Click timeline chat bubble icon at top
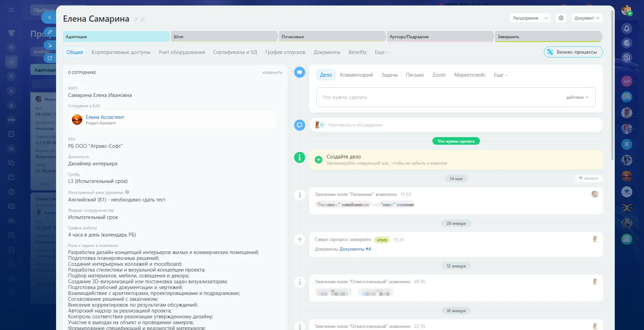 [300, 72]
